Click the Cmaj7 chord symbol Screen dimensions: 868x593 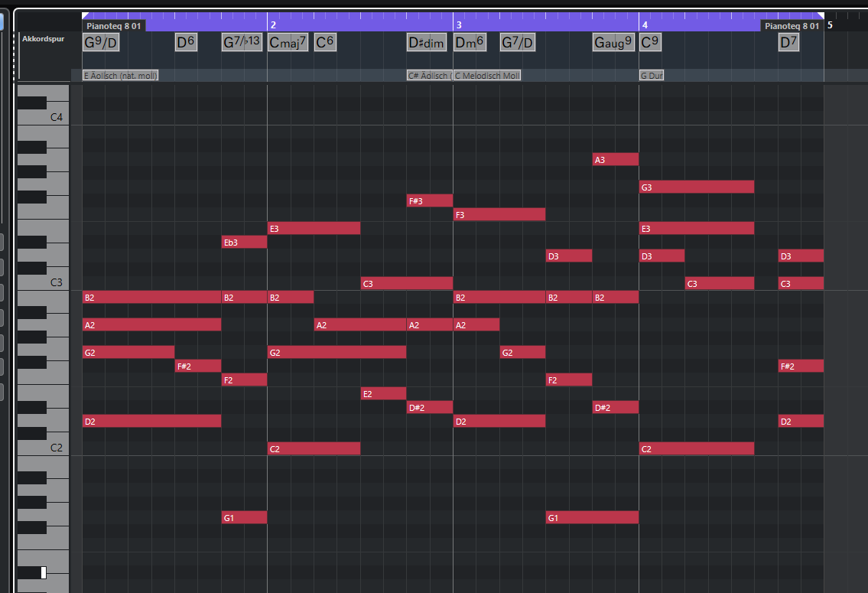pyautogui.click(x=288, y=43)
